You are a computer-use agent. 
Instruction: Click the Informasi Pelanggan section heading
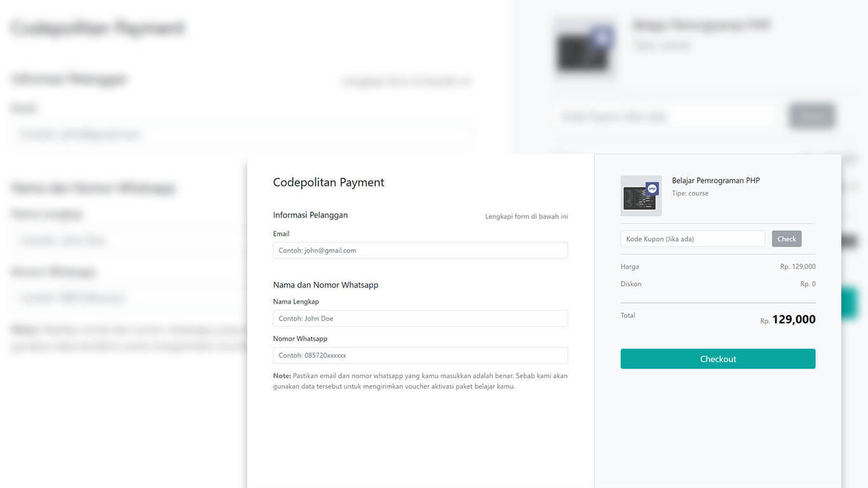coord(310,215)
